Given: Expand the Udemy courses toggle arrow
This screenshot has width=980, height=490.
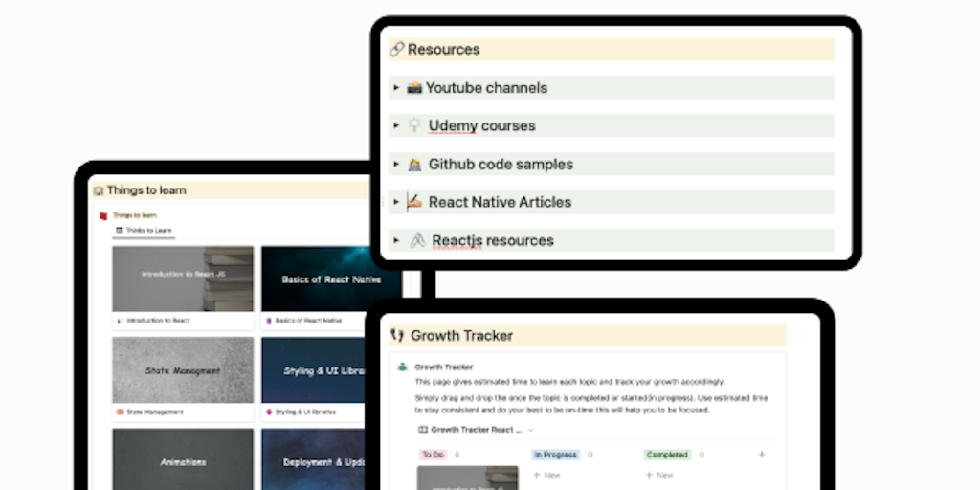Looking at the screenshot, I should pyautogui.click(x=396, y=125).
